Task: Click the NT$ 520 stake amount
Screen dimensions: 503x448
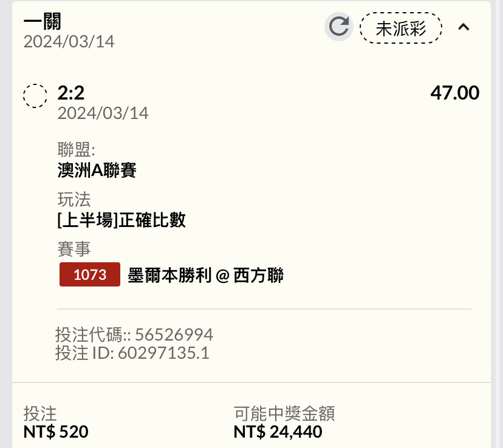Action: point(56,432)
